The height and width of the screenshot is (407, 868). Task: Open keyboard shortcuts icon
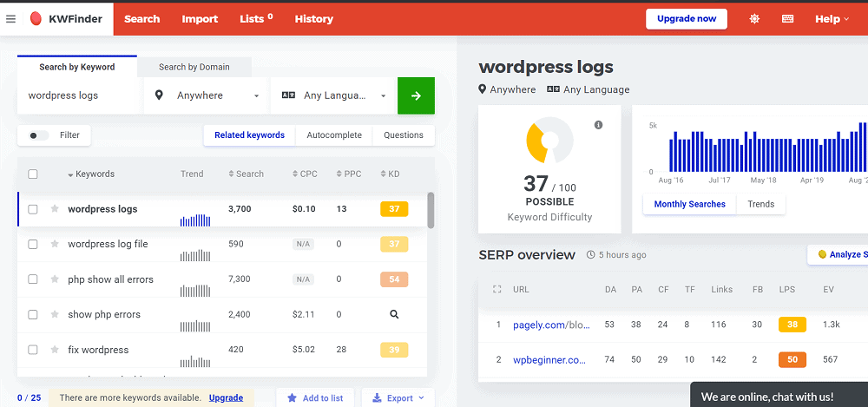coord(787,19)
